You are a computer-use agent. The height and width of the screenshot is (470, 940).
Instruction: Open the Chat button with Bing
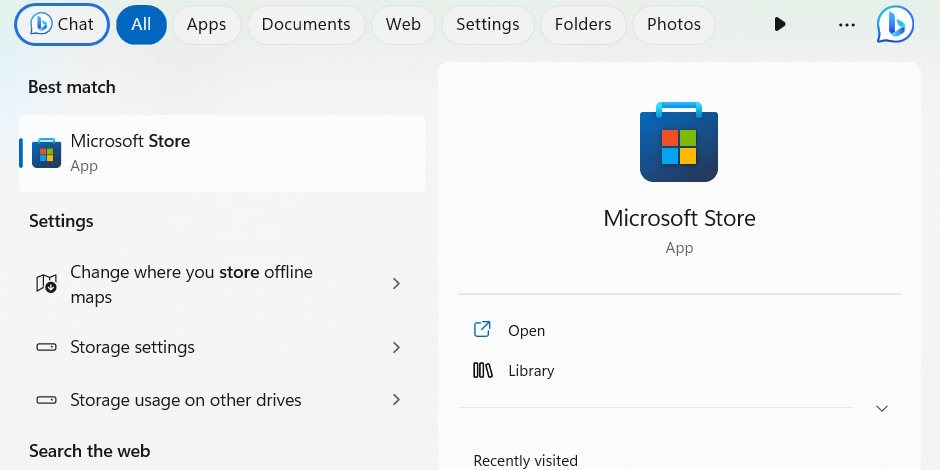(x=62, y=24)
